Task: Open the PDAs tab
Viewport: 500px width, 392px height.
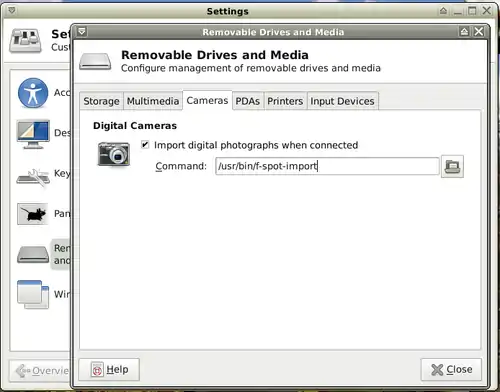Action: (x=248, y=101)
